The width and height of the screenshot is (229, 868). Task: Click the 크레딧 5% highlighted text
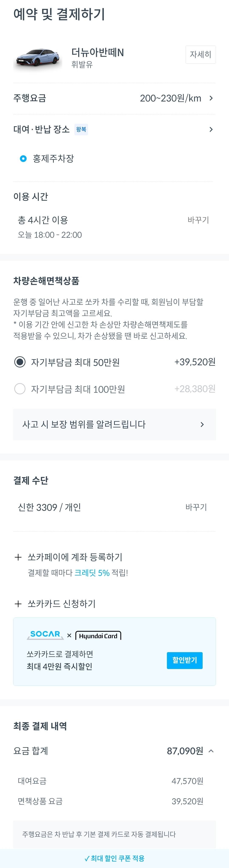92,573
